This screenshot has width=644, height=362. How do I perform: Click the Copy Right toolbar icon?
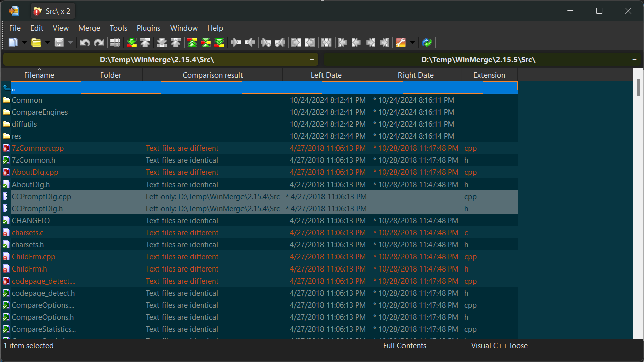click(x=236, y=43)
